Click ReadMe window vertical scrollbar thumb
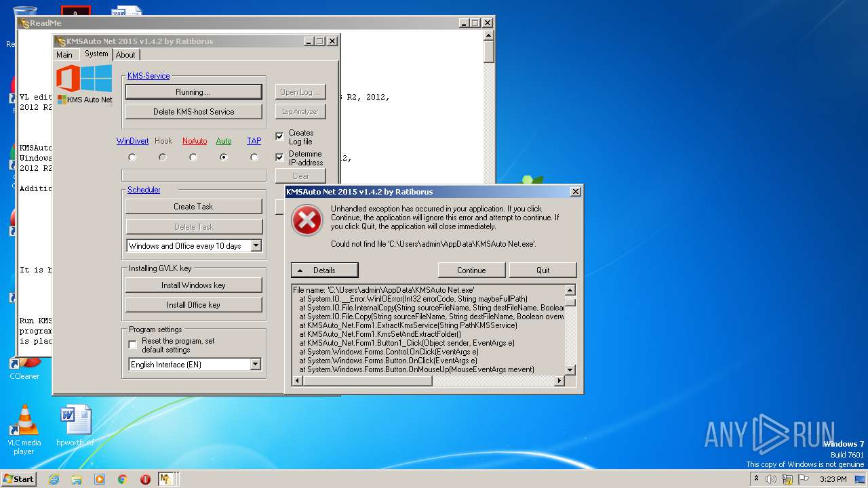This screenshot has width=868, height=488. 488,52
